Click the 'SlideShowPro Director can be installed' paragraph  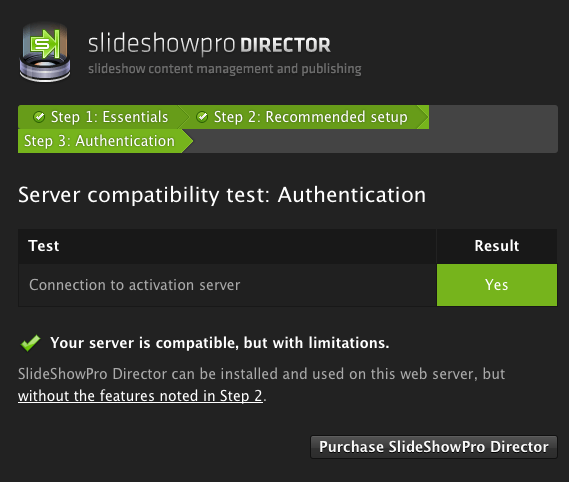tap(261, 385)
